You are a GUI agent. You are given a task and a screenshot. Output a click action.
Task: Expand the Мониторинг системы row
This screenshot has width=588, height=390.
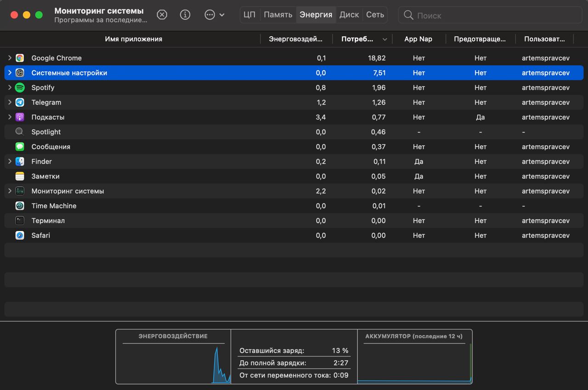10,191
